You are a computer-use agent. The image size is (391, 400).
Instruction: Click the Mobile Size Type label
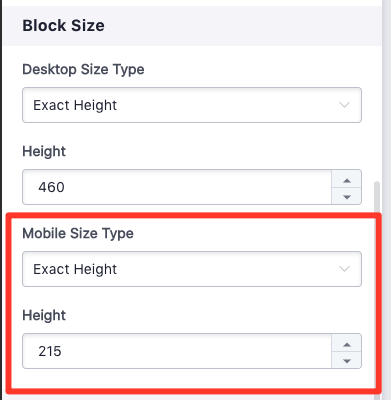(x=78, y=233)
